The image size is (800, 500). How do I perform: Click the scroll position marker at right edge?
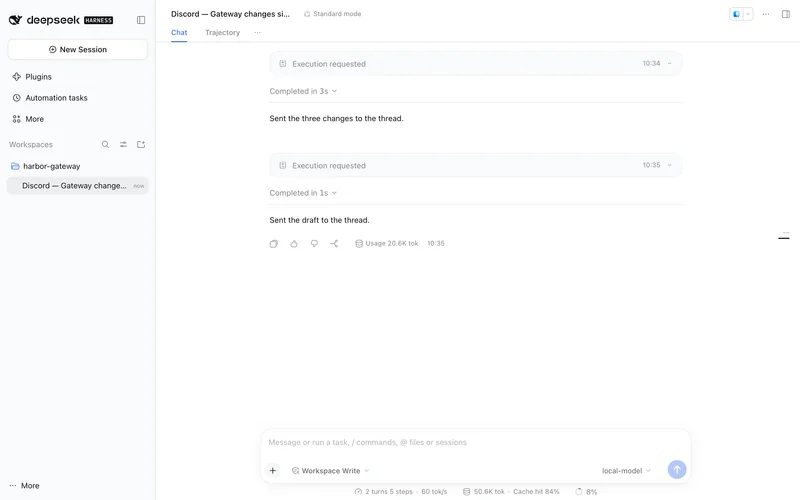click(x=784, y=236)
